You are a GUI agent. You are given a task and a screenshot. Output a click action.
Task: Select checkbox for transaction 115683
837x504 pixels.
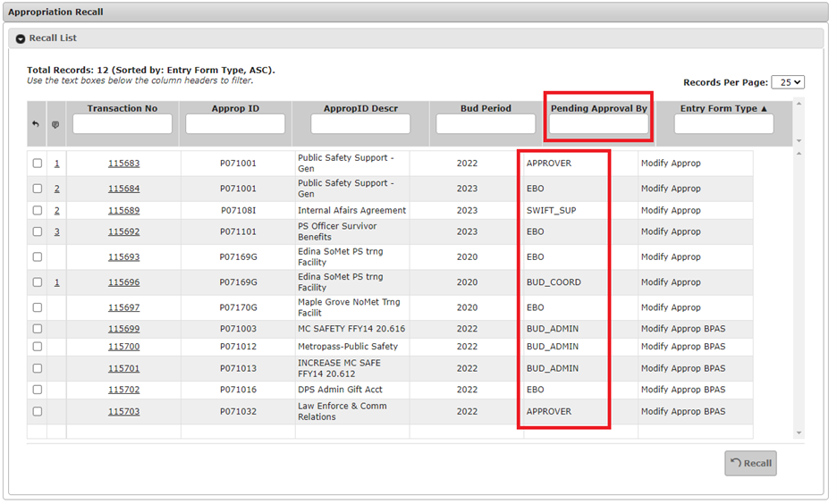37,164
